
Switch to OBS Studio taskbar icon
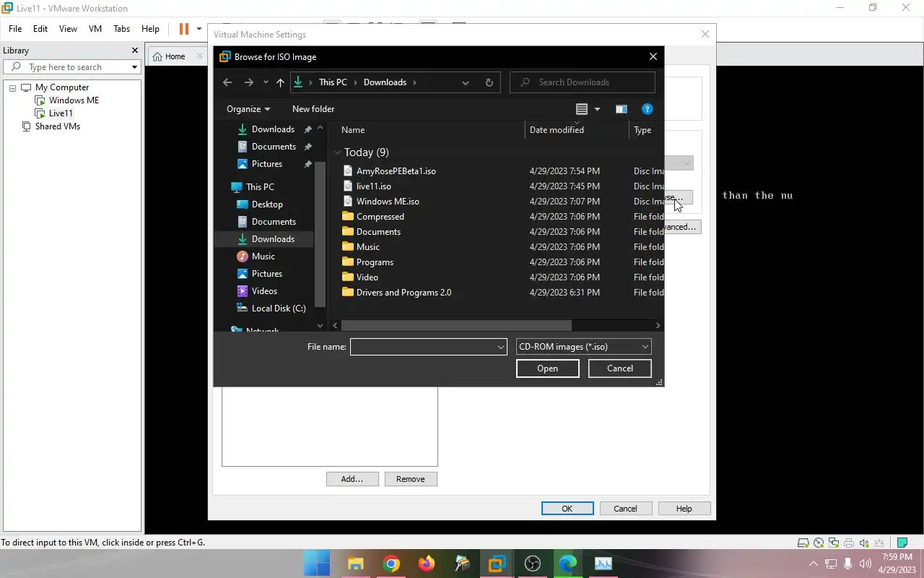coord(533,564)
